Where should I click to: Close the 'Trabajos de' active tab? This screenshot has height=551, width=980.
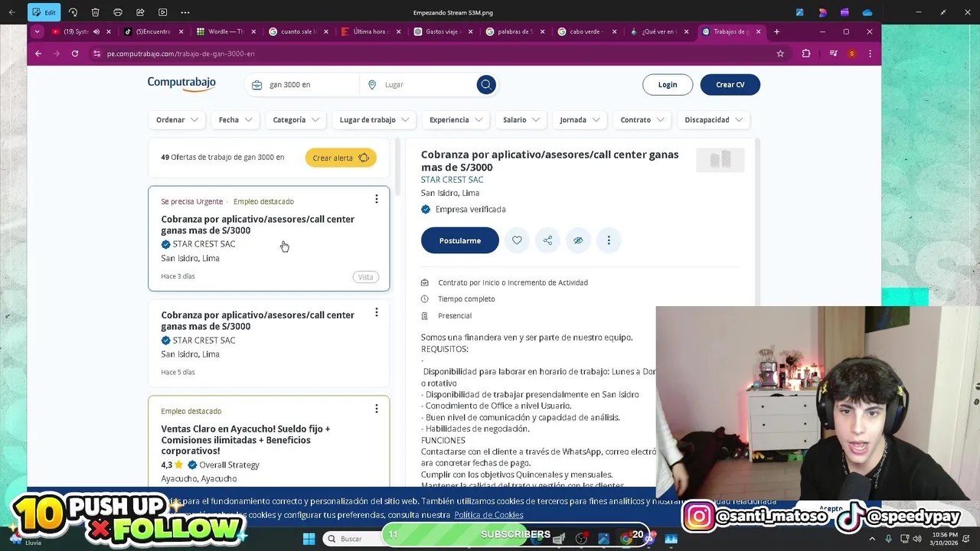tap(759, 31)
